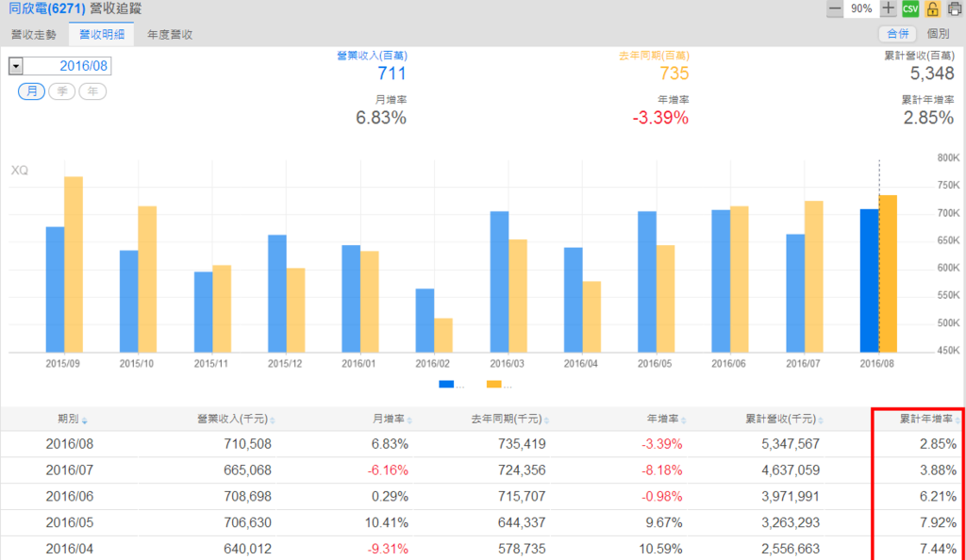Click the 同欣電(6271) stock title
966x560 pixels.
pyautogui.click(x=47, y=8)
